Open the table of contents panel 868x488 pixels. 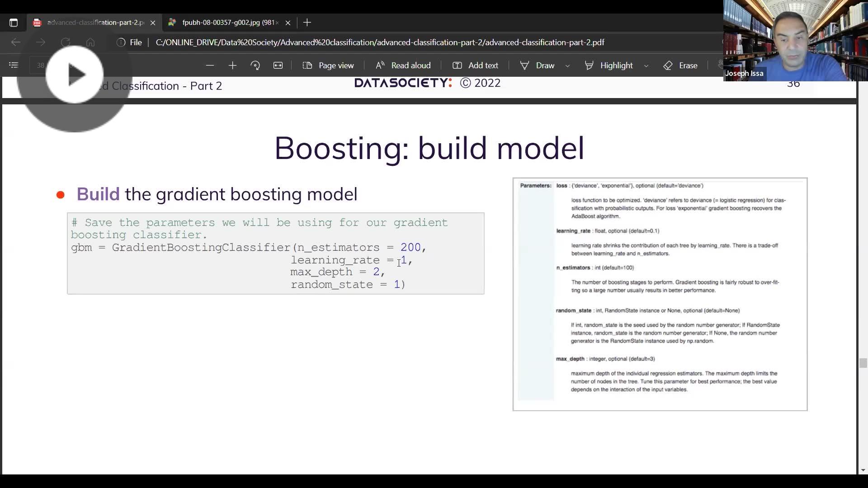[13, 65]
